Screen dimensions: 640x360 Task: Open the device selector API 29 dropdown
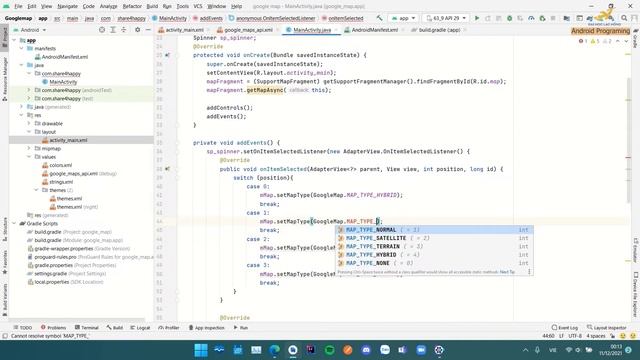(x=445, y=18)
